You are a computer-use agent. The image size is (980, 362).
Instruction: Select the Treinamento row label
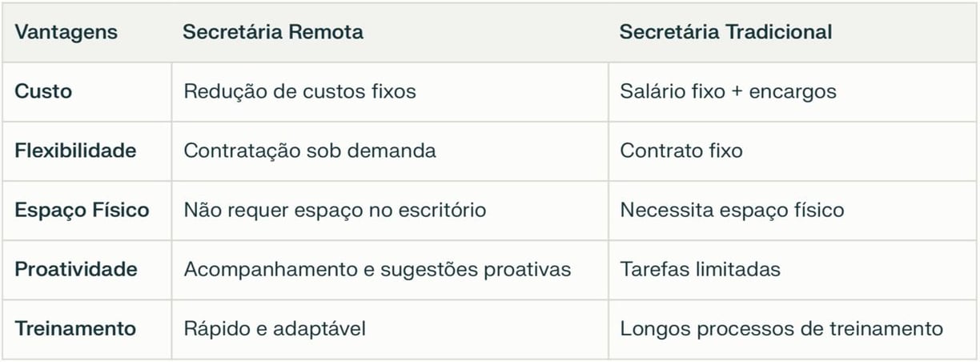pos(75,328)
